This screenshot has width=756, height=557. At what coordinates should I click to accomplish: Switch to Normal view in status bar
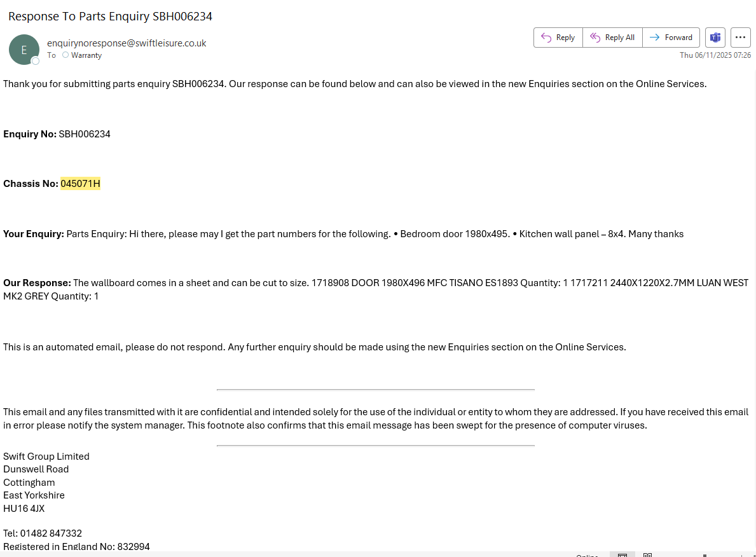point(622,554)
